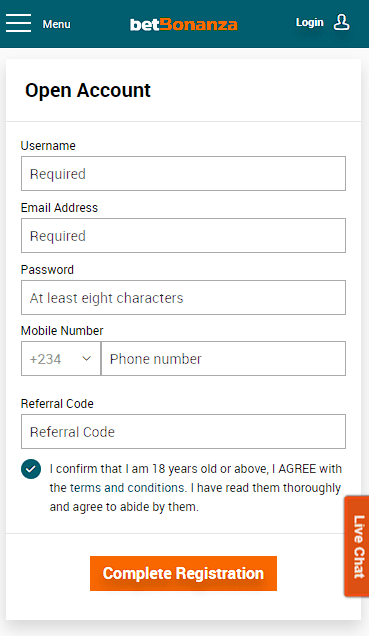Open the hamburger menu icon

18,23
